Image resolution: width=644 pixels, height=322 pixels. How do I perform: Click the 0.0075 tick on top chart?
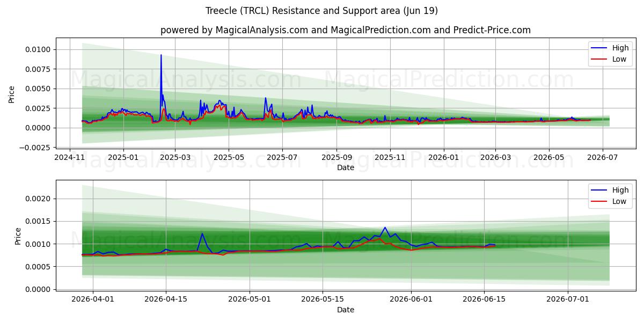[39, 69]
